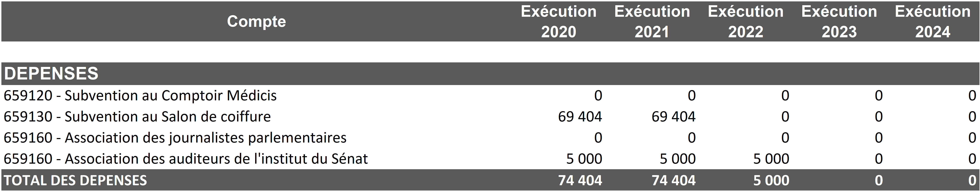Click the DEPENSES section heading
This screenshot has height=191, width=980.
(x=51, y=73)
